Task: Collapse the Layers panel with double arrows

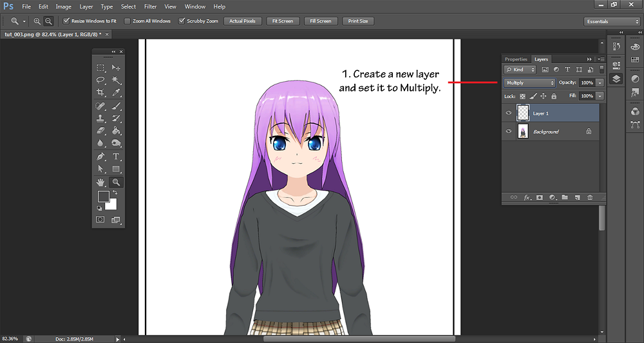Action: click(x=589, y=59)
